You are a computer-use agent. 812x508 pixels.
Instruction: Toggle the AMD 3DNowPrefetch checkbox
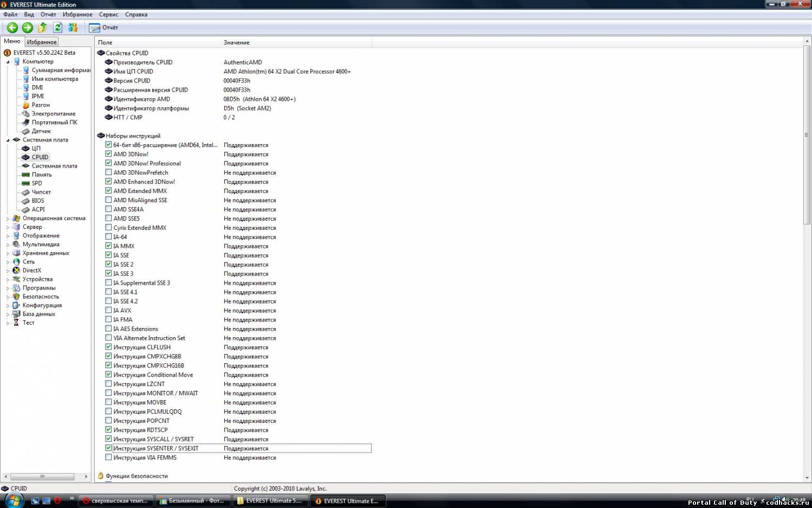click(108, 172)
